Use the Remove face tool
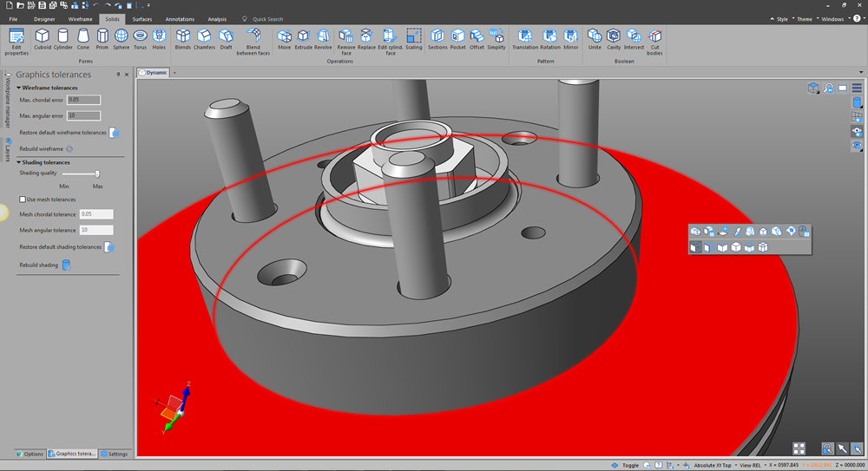 tap(346, 42)
